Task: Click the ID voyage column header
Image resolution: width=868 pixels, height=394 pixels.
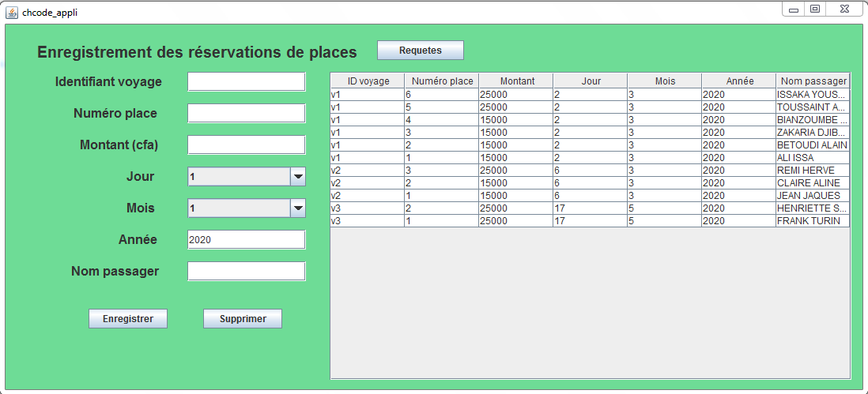Action: point(368,81)
